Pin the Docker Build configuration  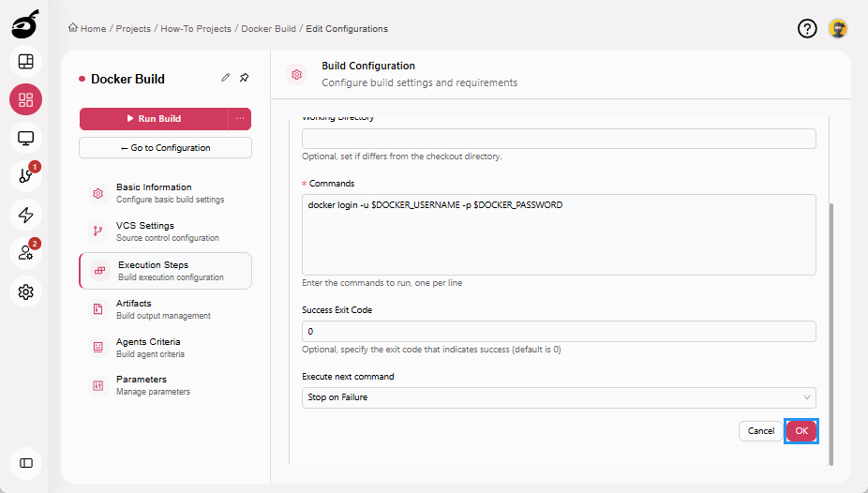coord(244,78)
